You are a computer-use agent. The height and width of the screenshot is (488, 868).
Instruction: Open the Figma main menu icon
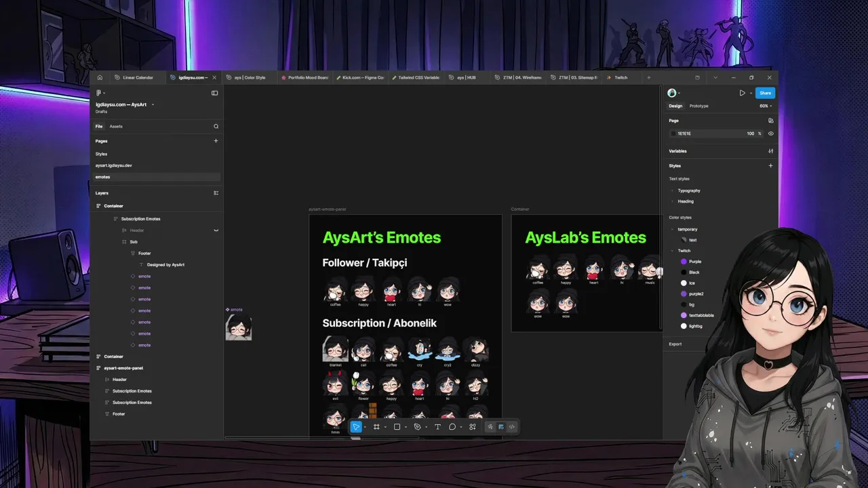[x=99, y=93]
